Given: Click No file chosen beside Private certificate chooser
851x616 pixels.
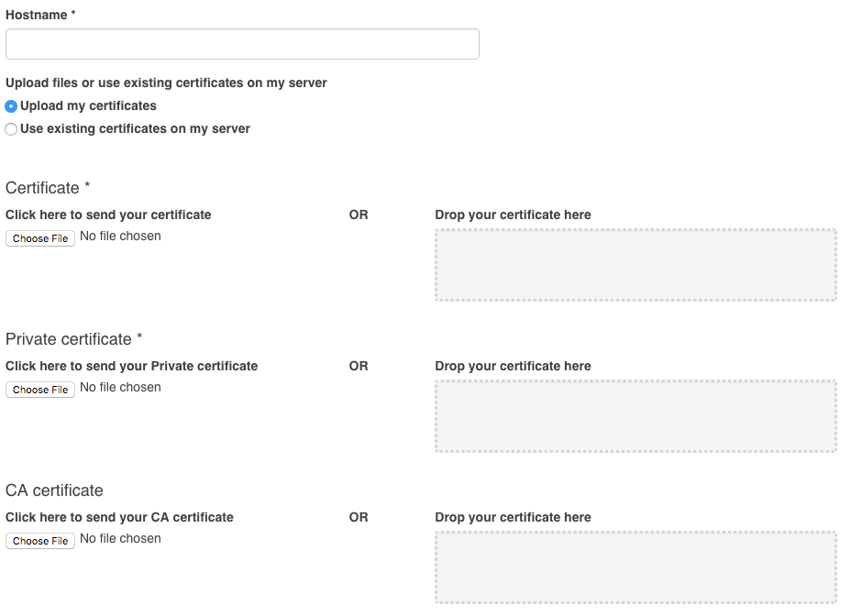Looking at the screenshot, I should coord(119,387).
